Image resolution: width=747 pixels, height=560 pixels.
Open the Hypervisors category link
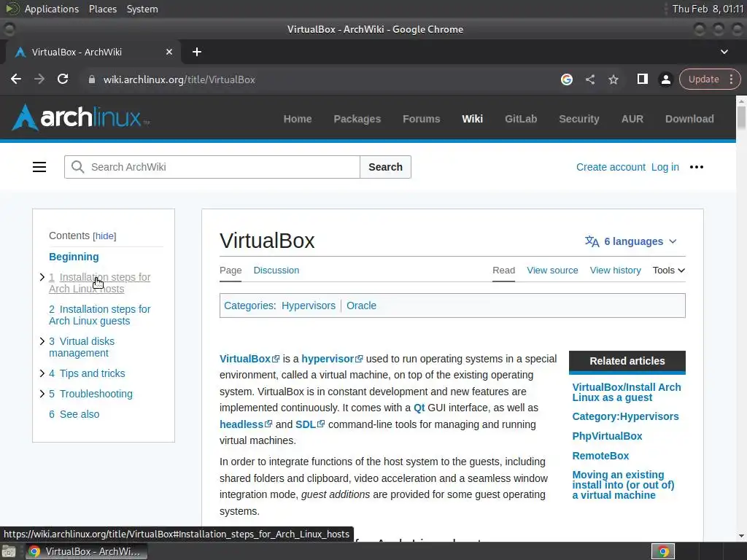(309, 306)
